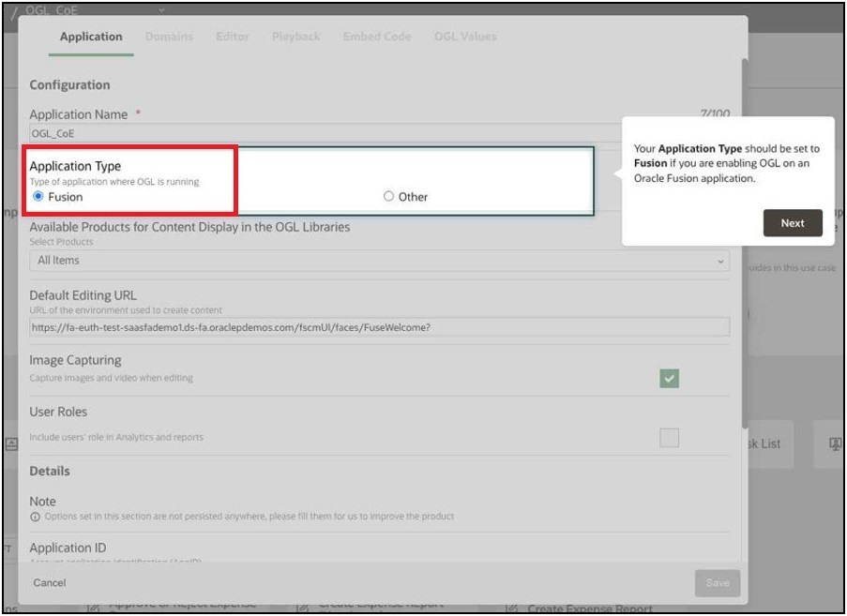Click the 'Configuration' section heading
Image resolution: width=847 pixels, height=616 pixels.
(x=69, y=84)
